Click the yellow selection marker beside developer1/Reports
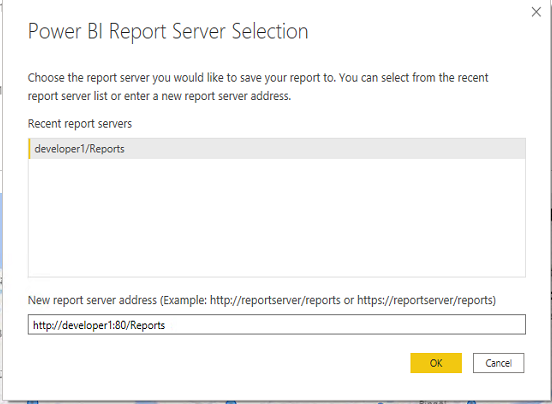This screenshot has height=404, width=552. click(x=29, y=149)
